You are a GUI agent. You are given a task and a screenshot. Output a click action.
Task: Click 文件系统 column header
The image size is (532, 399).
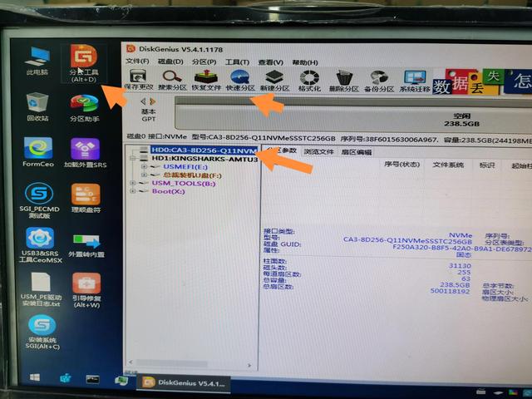pyautogui.click(x=448, y=165)
